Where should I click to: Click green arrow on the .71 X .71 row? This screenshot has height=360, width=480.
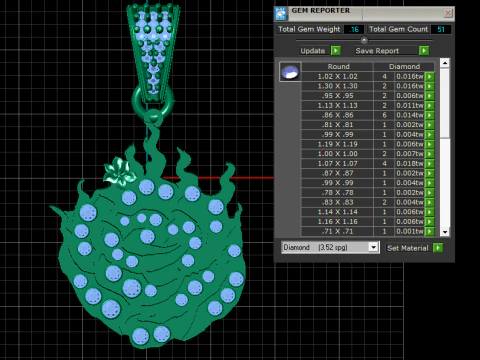click(430, 231)
